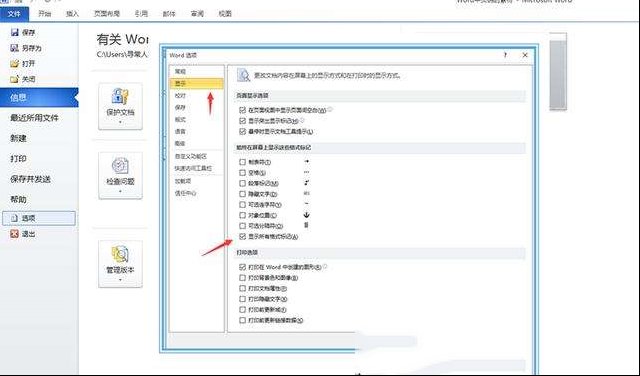Image resolution: width=640 pixels, height=376 pixels.
Task: Enable 打印背景色和图像 checkbox
Action: (x=242, y=278)
